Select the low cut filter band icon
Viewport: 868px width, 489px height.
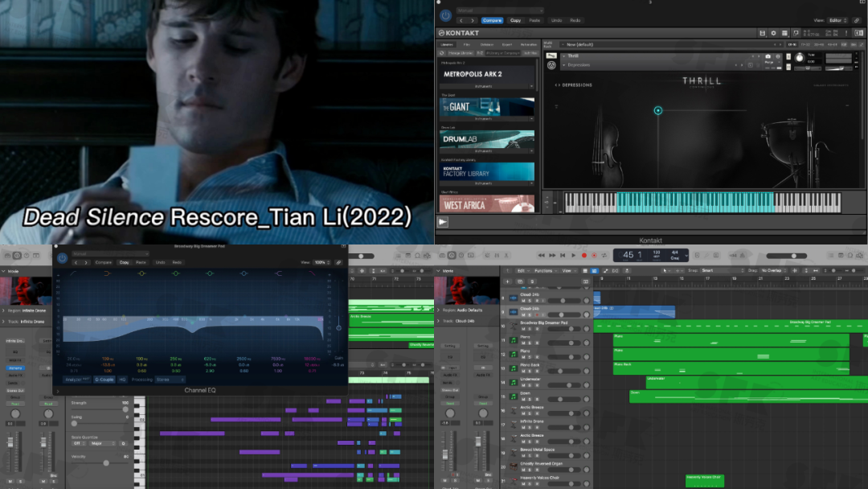74,273
